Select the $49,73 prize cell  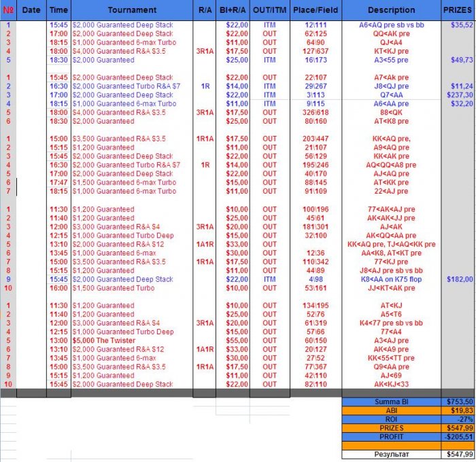click(x=462, y=60)
